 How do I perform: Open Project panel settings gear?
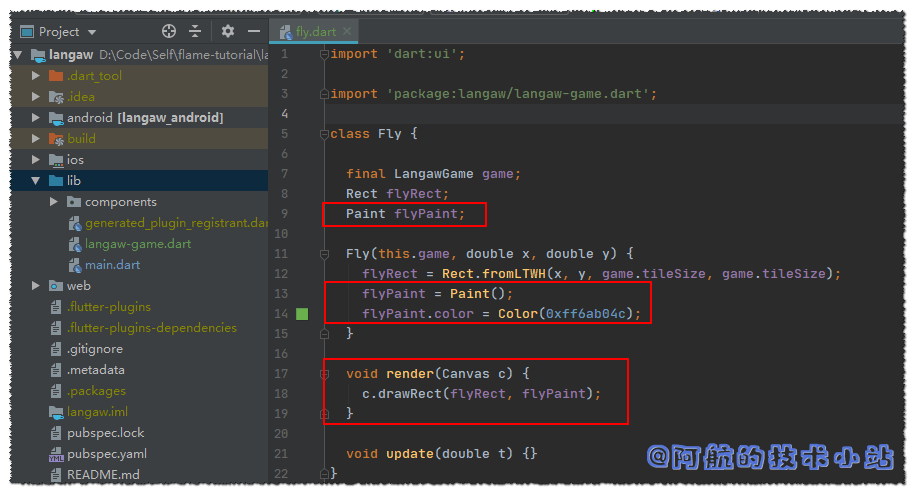[228, 32]
